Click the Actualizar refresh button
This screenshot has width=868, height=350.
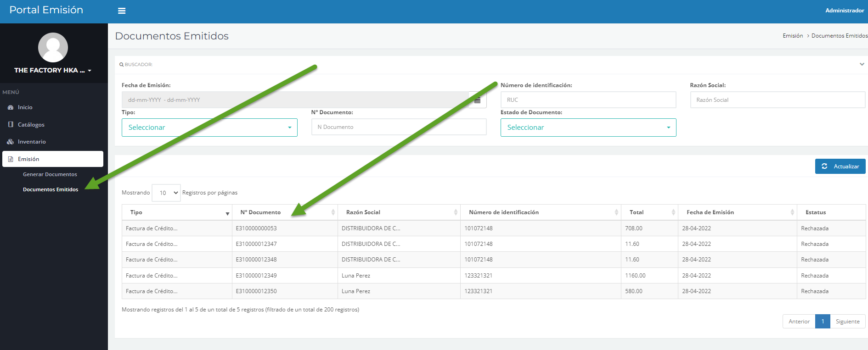point(840,167)
